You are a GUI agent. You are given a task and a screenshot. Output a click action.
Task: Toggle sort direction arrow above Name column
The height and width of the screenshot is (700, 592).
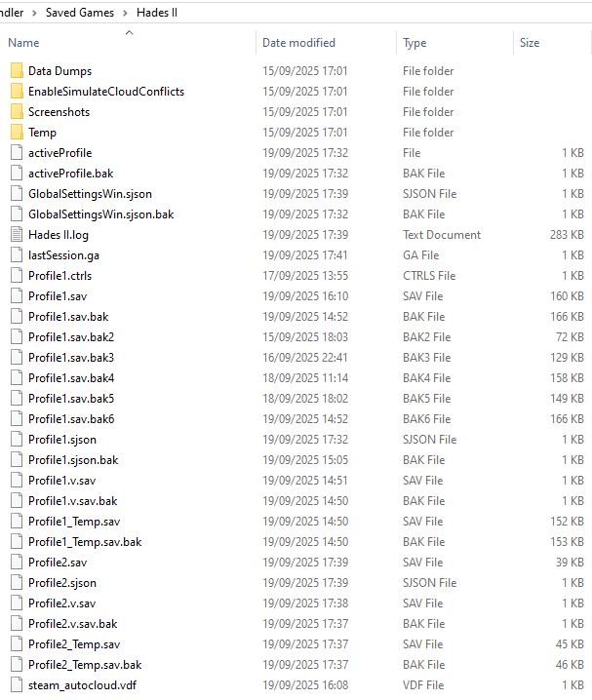(x=130, y=32)
